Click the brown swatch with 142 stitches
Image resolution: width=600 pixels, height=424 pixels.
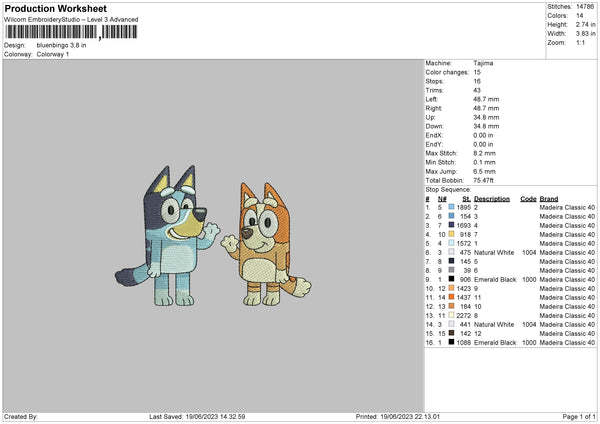click(451, 333)
